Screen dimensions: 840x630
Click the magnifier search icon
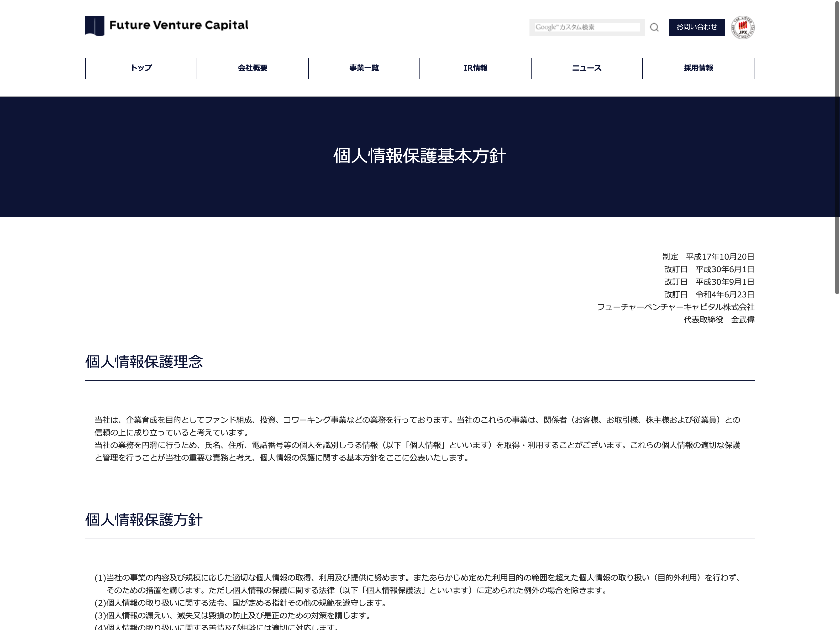coord(654,27)
